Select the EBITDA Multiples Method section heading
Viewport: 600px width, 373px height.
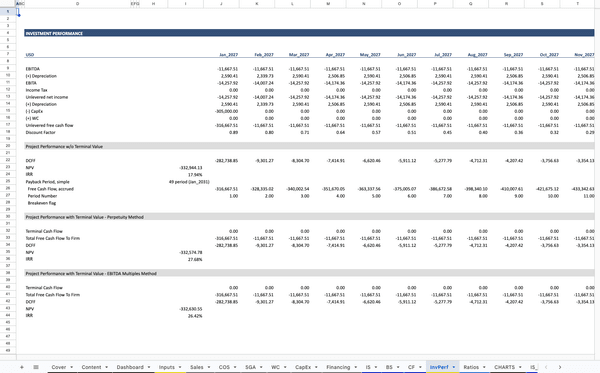pyautogui.click(x=91, y=274)
